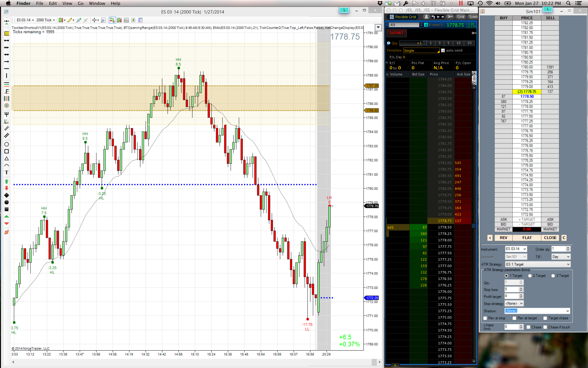Select the text drawing tool

point(7,172)
